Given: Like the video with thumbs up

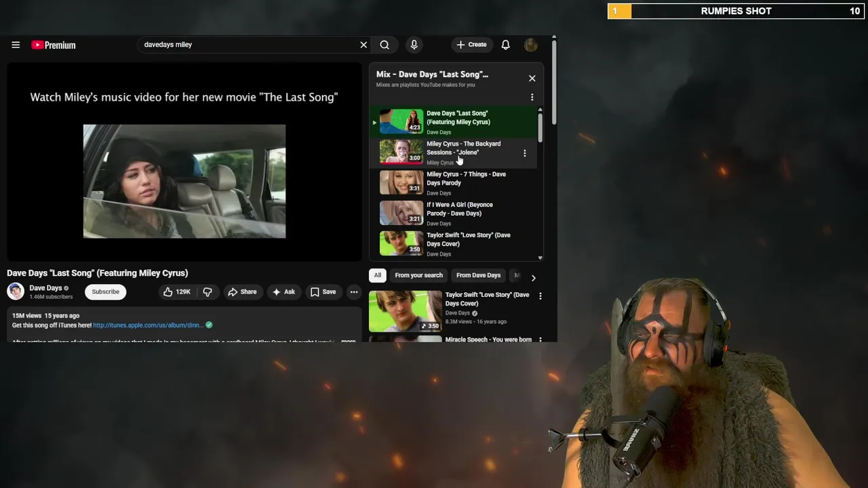Looking at the screenshot, I should click(177, 291).
